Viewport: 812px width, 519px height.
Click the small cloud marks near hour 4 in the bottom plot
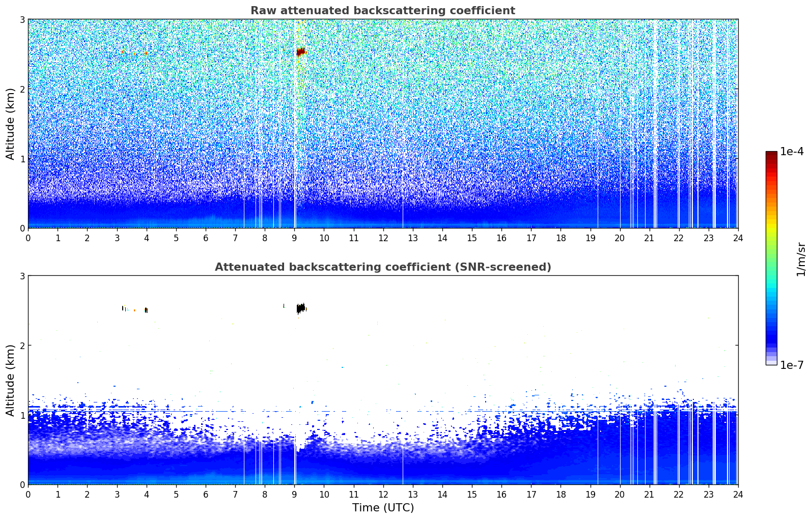tap(146, 310)
